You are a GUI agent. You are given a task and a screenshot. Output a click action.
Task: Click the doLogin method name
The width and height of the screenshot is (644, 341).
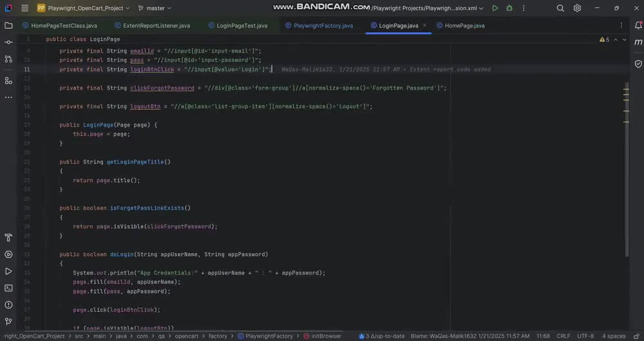pos(122,254)
